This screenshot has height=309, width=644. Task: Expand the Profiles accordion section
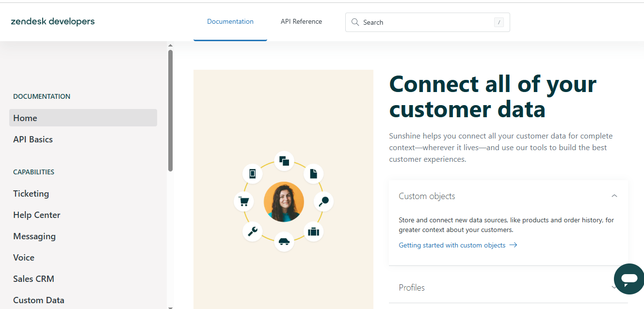click(x=508, y=287)
